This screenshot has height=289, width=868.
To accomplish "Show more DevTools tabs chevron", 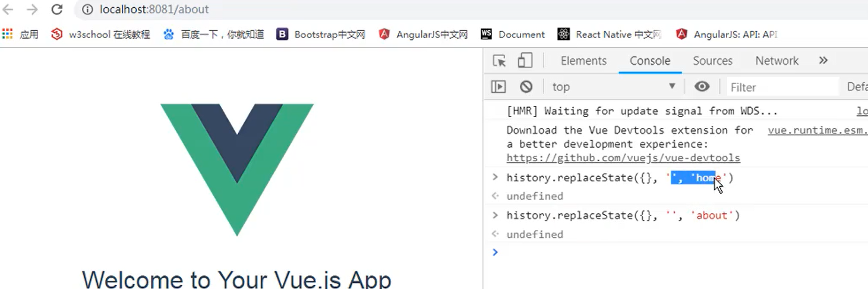I will [x=823, y=61].
